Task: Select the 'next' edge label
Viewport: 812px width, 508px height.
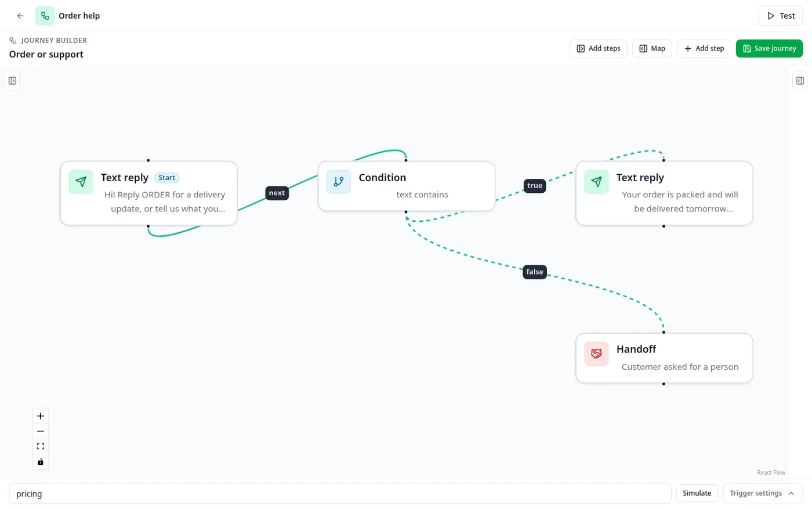Action: pyautogui.click(x=277, y=193)
